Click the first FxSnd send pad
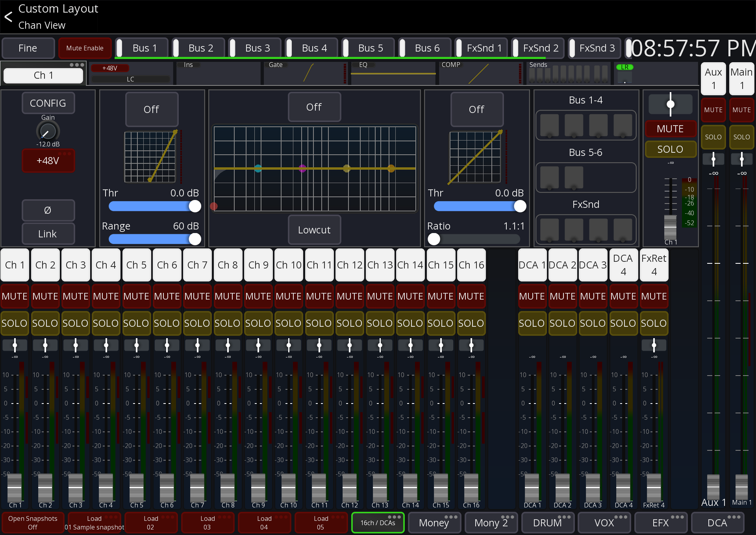The height and width of the screenshot is (535, 756). click(x=550, y=230)
